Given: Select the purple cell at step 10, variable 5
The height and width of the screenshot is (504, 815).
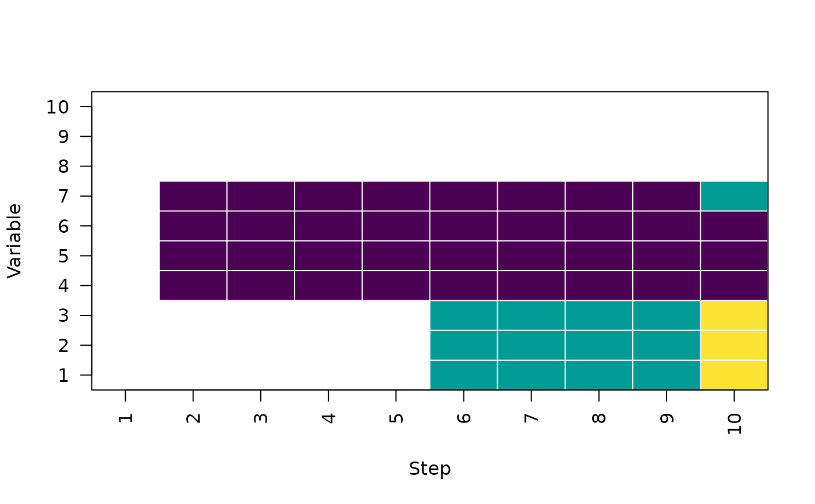Looking at the screenshot, I should tap(734, 255).
